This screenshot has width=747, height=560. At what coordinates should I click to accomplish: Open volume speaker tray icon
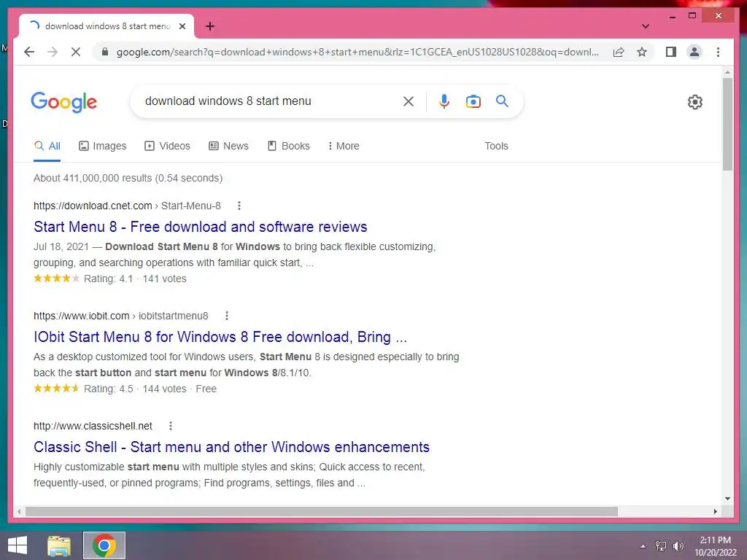click(x=678, y=545)
